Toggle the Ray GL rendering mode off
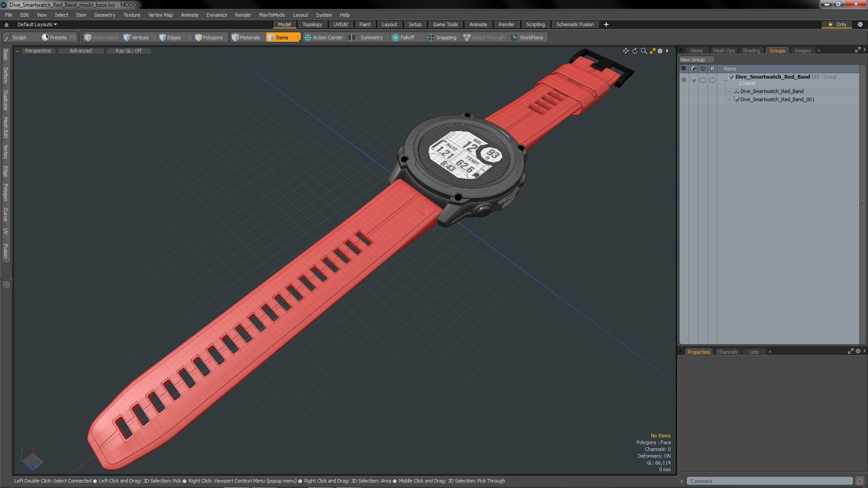This screenshot has height=488, width=868. (x=128, y=51)
